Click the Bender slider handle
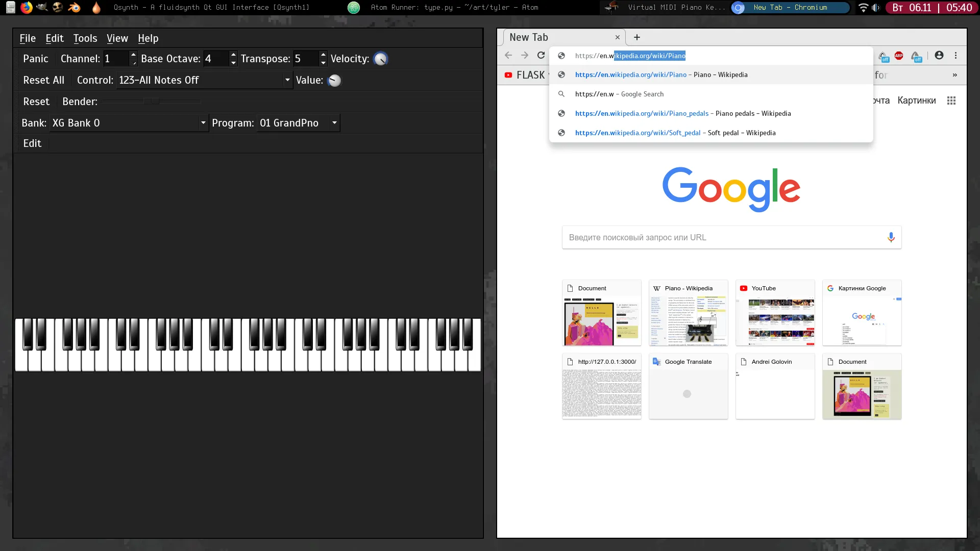The width and height of the screenshot is (980, 551). click(x=151, y=102)
